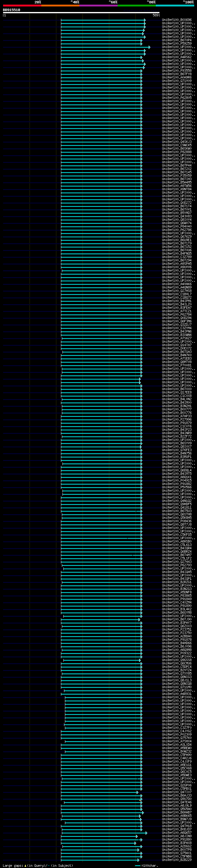Select label UniRef100_Q6STH8
197x868 pixels.
pyautogui.click(x=177, y=514)
